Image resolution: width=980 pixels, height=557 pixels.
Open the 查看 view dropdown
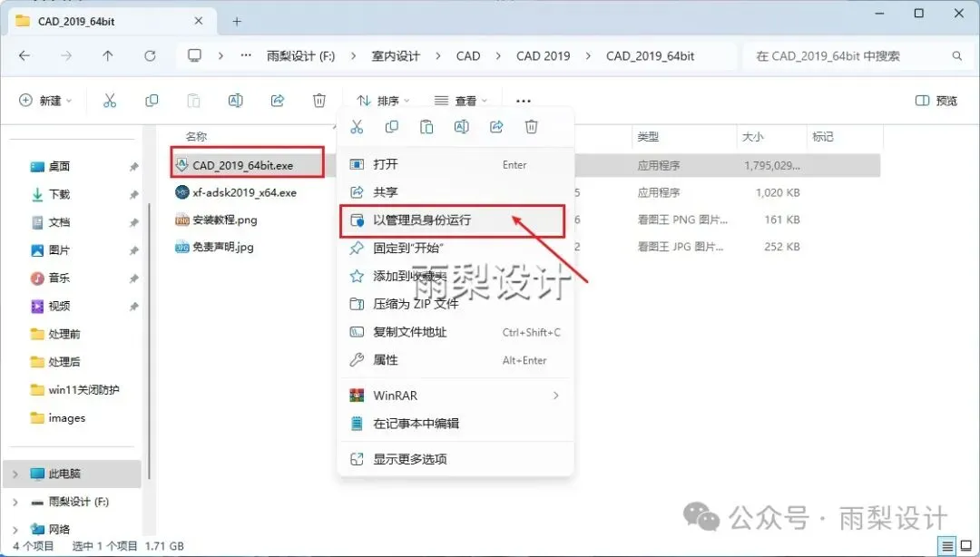point(461,101)
